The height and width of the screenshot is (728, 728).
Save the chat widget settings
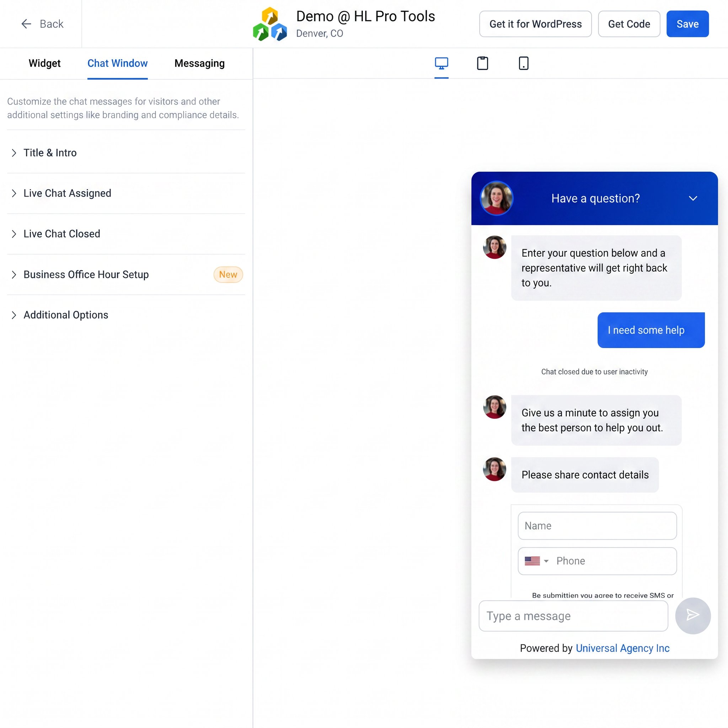687,24
